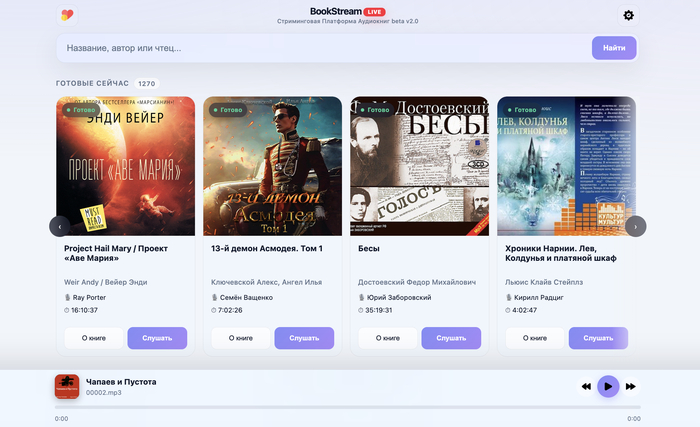Skip back with the rewind player button
Screen dimensions: 700x427
coord(586,386)
